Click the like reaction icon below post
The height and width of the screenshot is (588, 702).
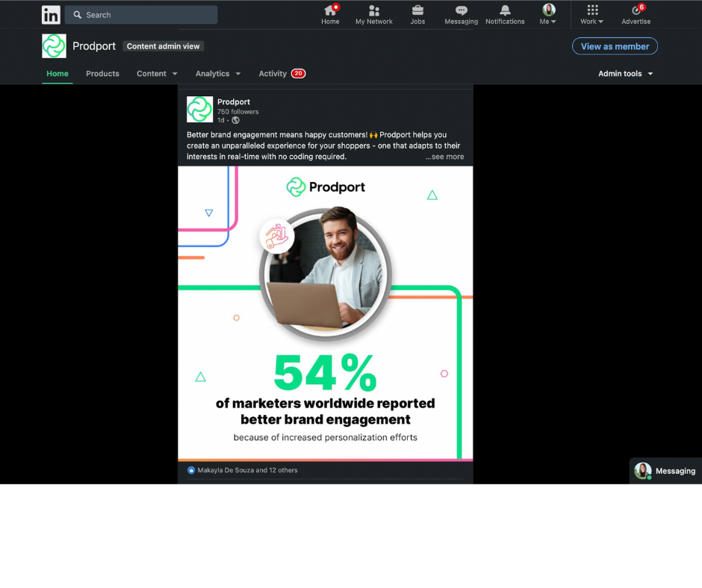(191, 470)
